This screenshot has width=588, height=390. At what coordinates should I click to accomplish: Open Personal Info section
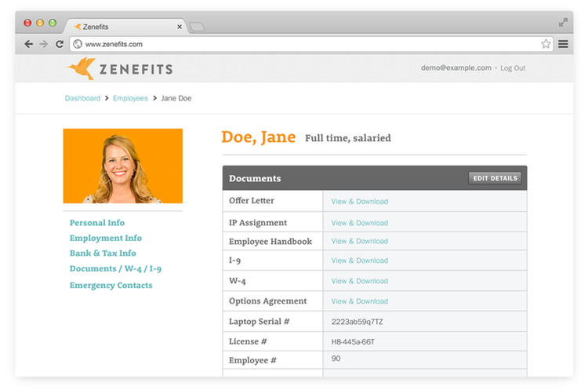(97, 223)
